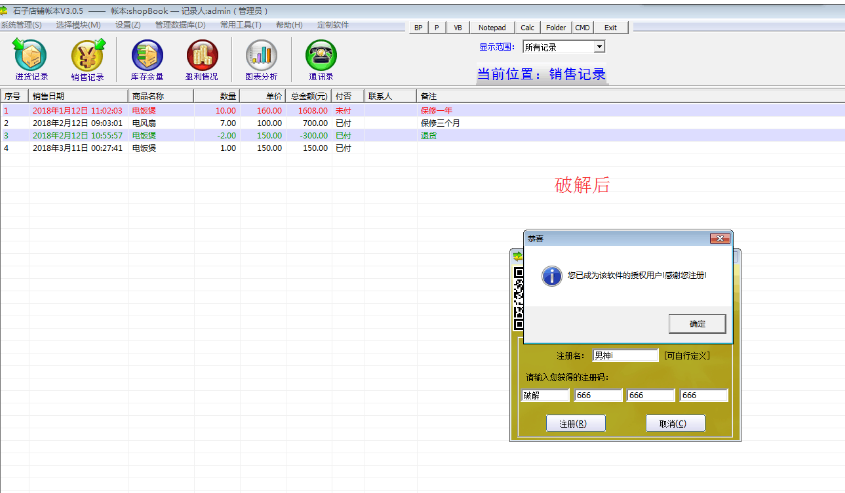Open the 销售记录 sales records module
The image size is (845, 493).
tap(88, 60)
